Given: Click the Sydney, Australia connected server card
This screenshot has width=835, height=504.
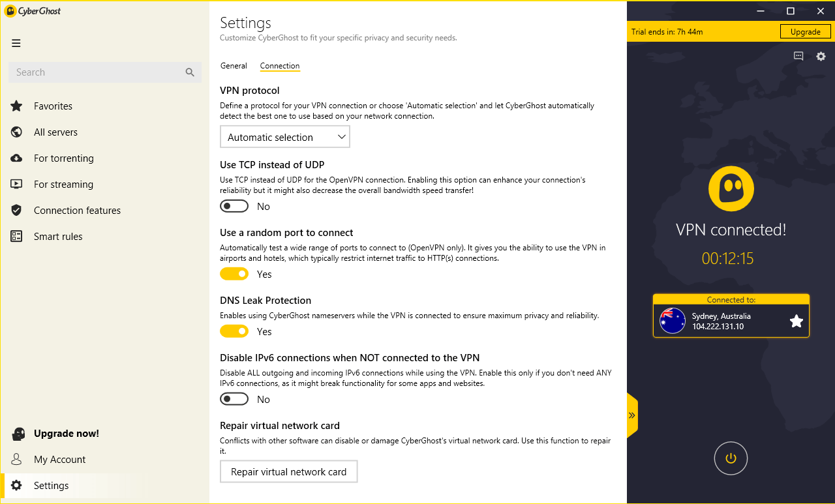Looking at the screenshot, I should pos(731,316).
